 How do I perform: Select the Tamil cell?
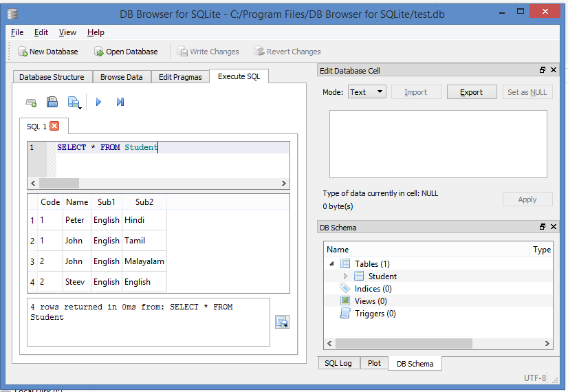pos(144,241)
